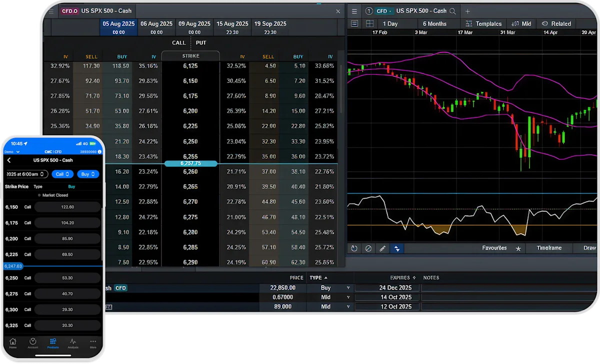The image size is (600, 364).
Task: Click put buy price 15.00
Action: [x=298, y=111]
